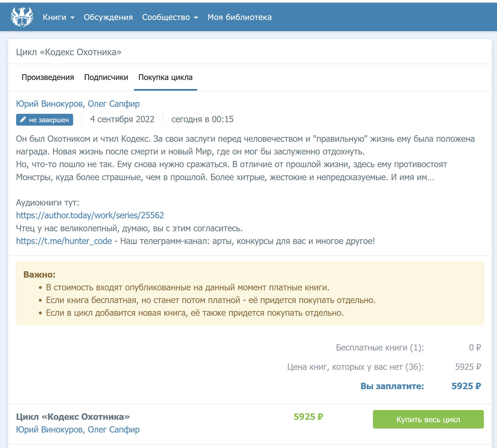Open the author.today audiobook series link

coord(90,215)
